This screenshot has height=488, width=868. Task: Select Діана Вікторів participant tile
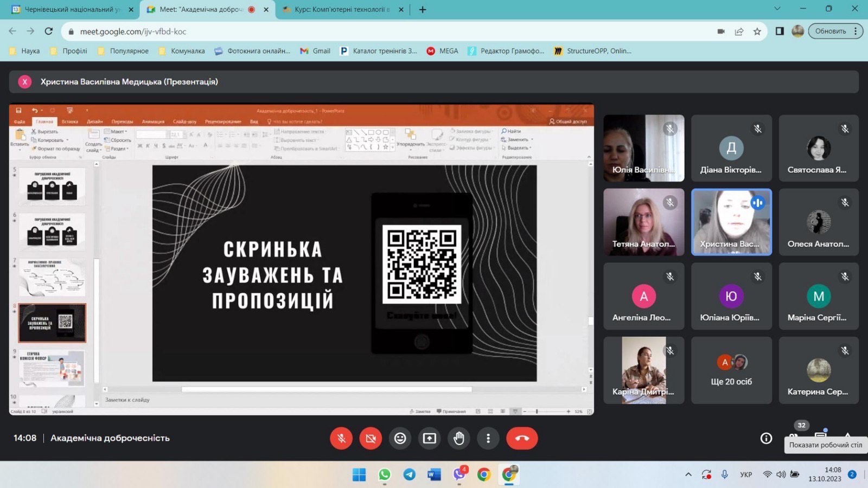[731, 148]
